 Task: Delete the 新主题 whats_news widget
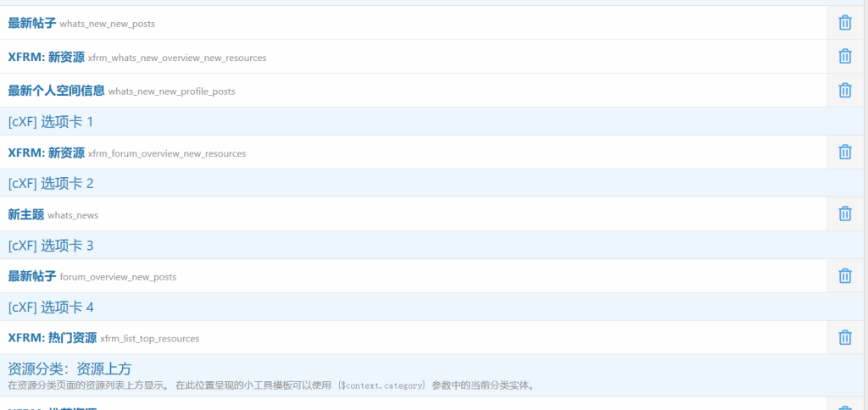(844, 213)
